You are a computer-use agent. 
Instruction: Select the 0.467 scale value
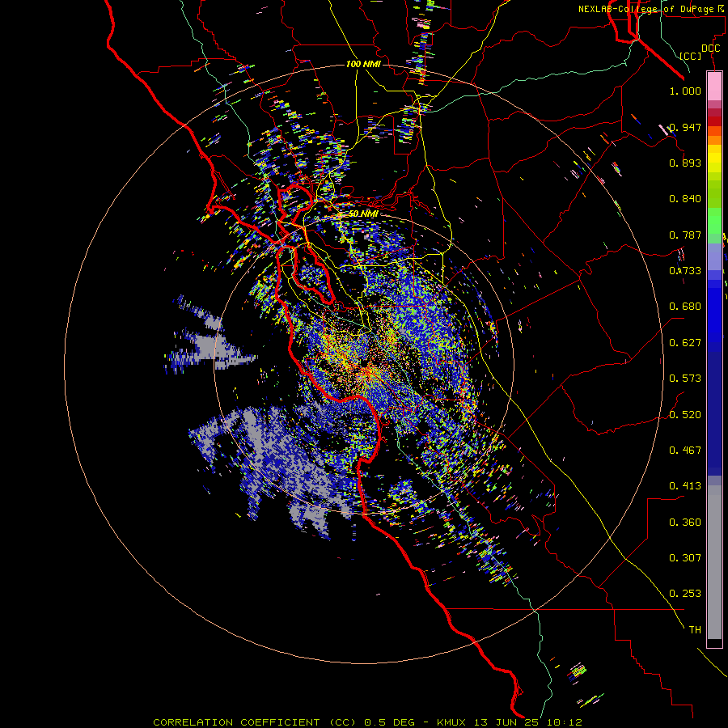(685, 451)
